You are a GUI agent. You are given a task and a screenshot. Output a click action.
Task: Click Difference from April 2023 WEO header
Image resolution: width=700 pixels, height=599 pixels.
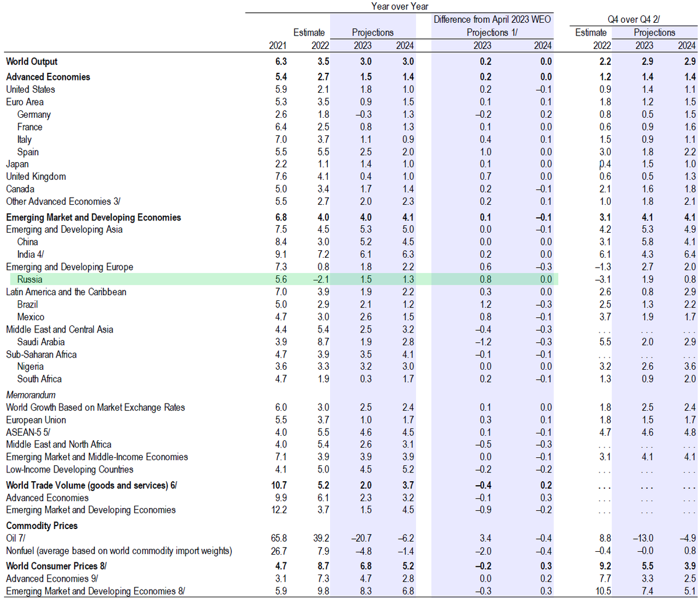click(x=493, y=20)
